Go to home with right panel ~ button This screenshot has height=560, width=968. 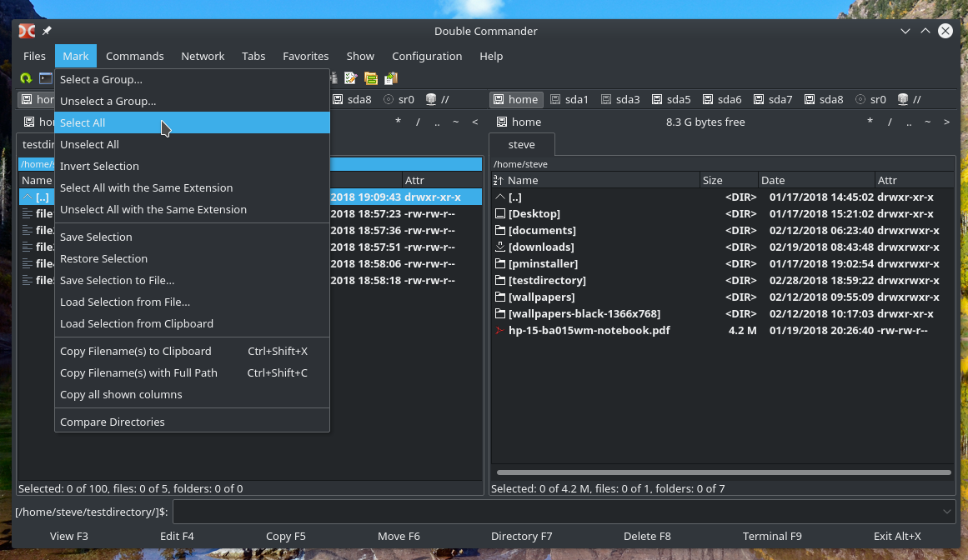click(927, 122)
